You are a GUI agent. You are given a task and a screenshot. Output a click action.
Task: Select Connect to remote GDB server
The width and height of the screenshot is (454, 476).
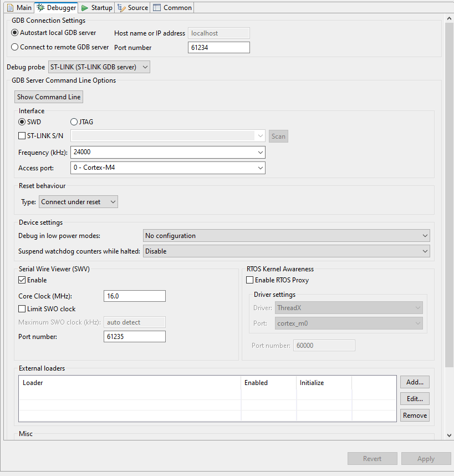point(60,47)
